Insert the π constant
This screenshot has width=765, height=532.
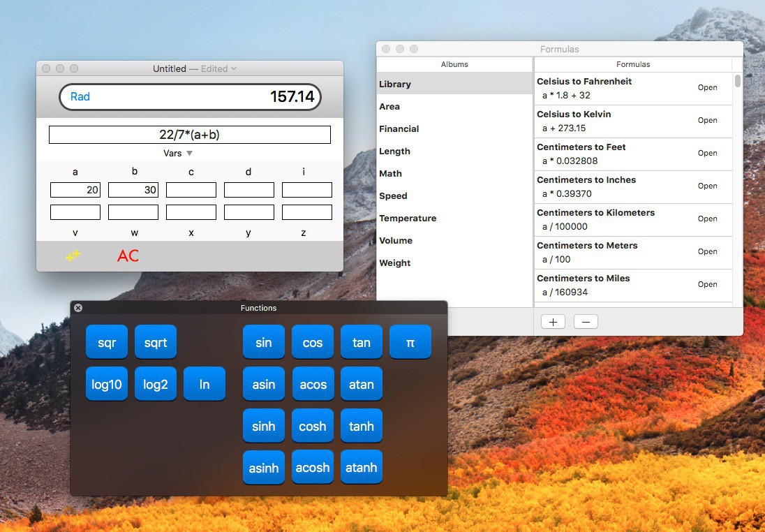(x=410, y=342)
